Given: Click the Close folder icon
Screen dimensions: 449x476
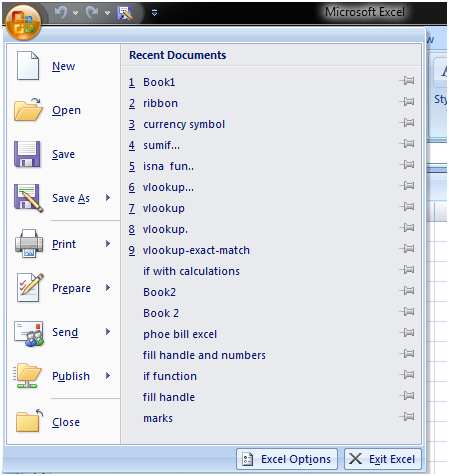Looking at the screenshot, I should point(29,421).
